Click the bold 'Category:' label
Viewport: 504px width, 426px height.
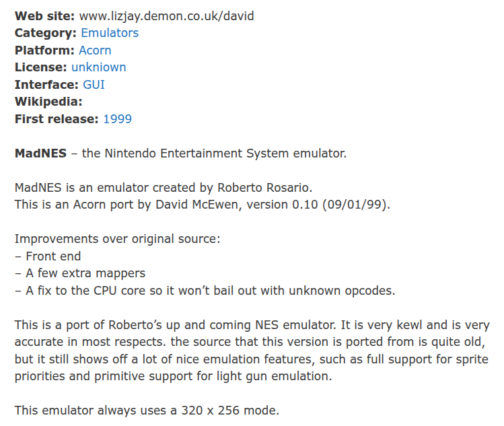(x=46, y=33)
